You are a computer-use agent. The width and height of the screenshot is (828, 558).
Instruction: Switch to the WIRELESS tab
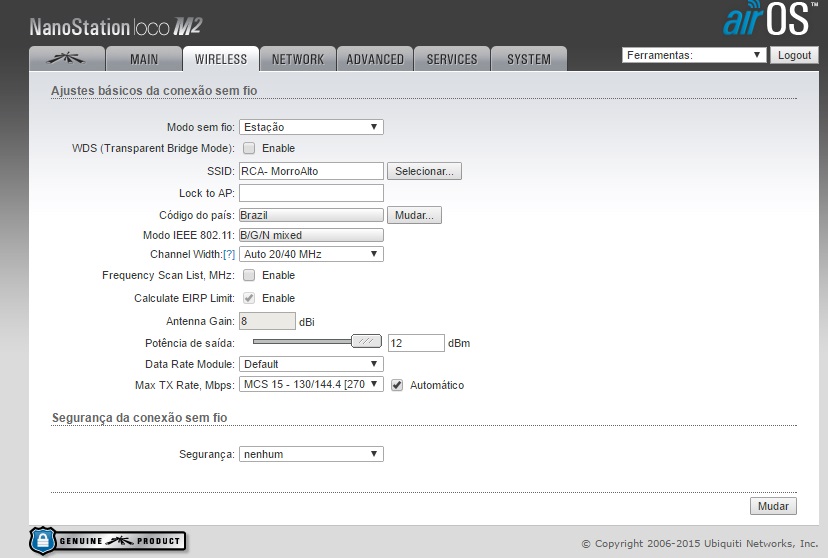(x=221, y=59)
